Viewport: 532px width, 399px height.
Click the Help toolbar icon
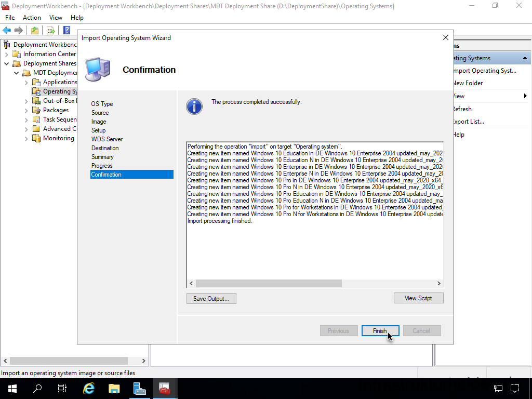[x=67, y=30]
